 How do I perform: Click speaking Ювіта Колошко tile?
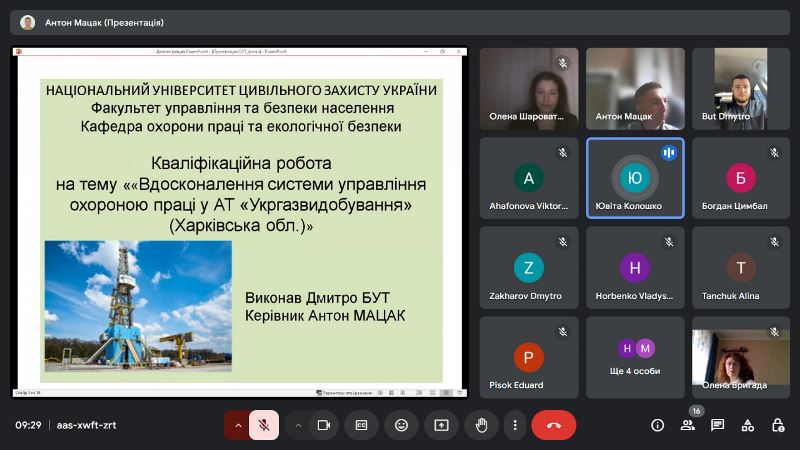click(635, 178)
